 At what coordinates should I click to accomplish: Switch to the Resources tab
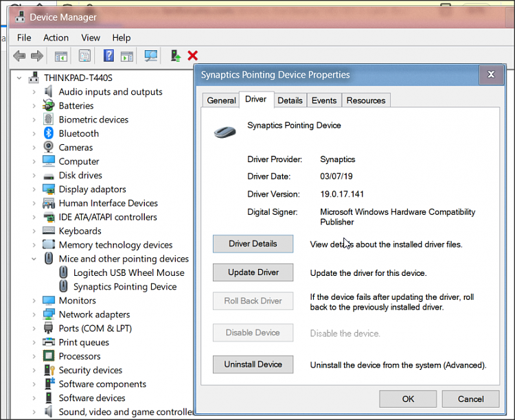[366, 100]
